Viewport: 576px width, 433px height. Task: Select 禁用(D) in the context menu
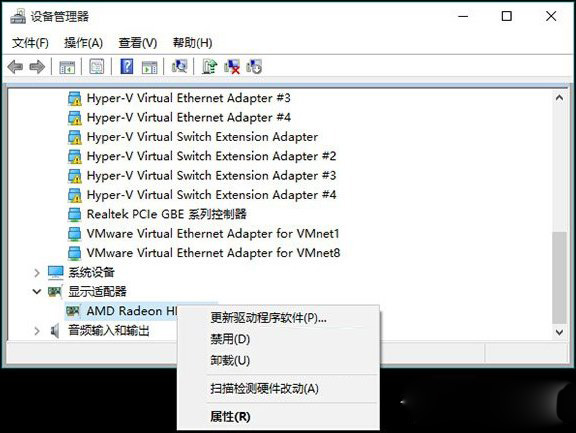click(x=230, y=339)
